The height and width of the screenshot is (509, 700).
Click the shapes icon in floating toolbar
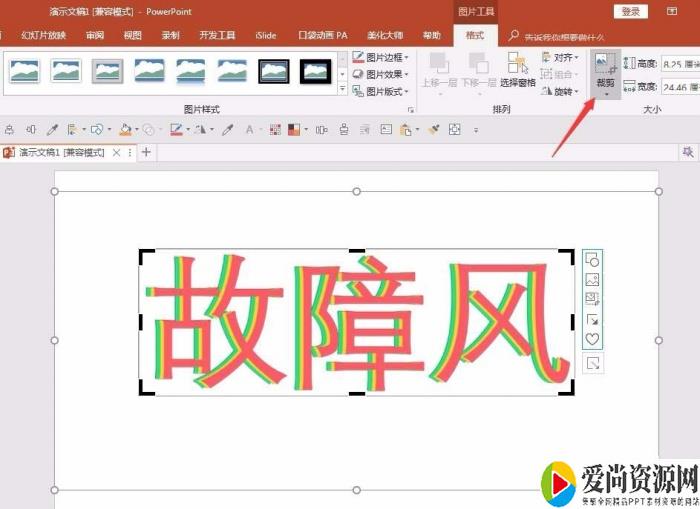pyautogui.click(x=592, y=259)
